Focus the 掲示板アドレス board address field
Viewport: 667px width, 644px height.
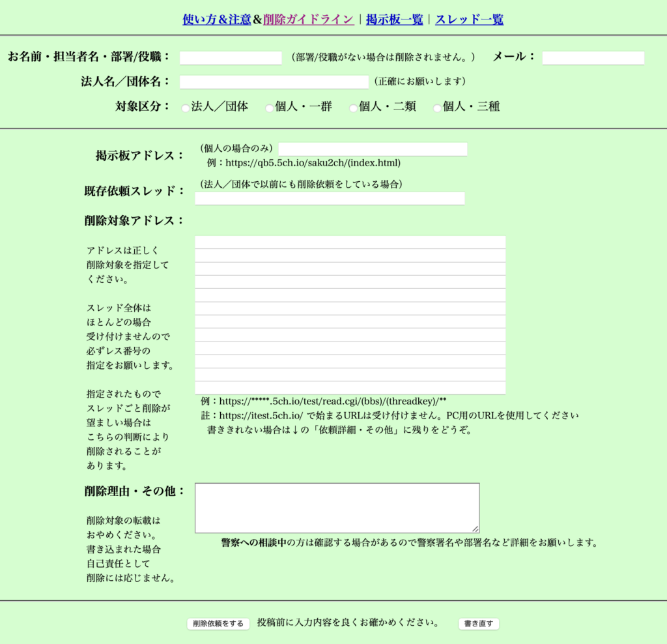tap(373, 149)
